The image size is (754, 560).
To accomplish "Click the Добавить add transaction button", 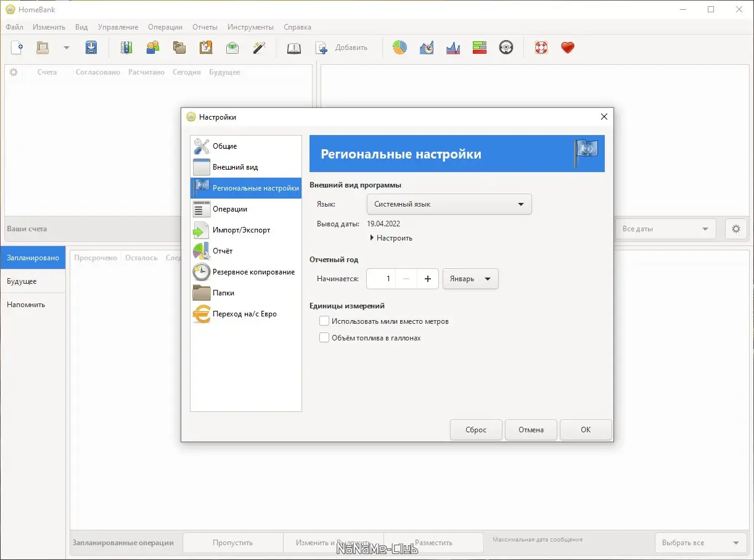I will 342,47.
